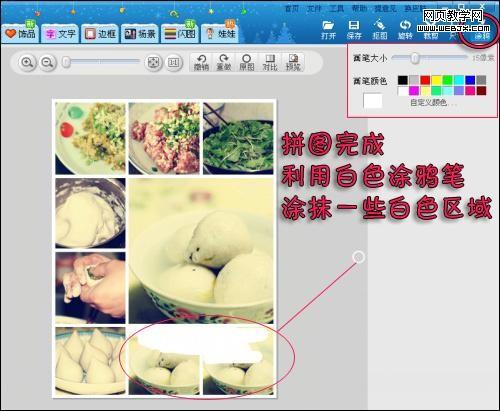The height and width of the screenshot is (411, 500).
Task: Pick the red brush color swatch
Action: (x=425, y=80)
